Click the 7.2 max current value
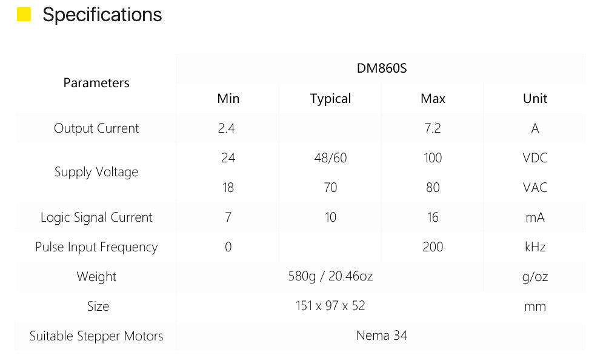 [x=433, y=128]
